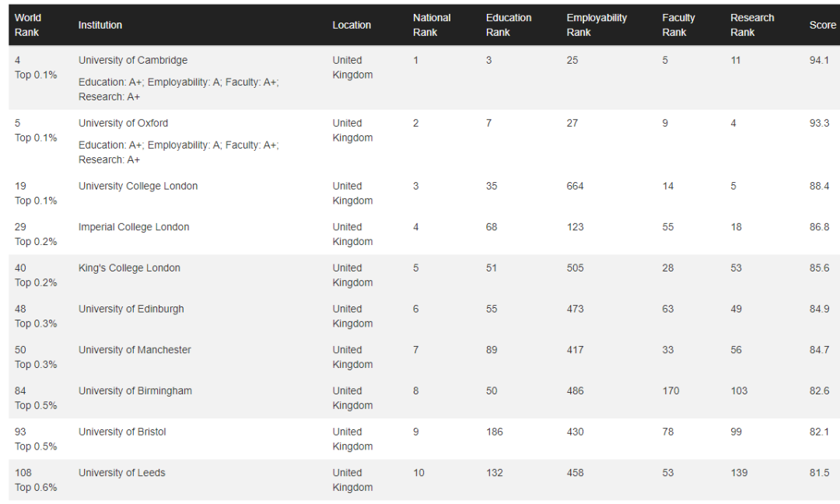Select the Faculty Rank column header
Viewport: 840px width, 504px height.
(678, 25)
